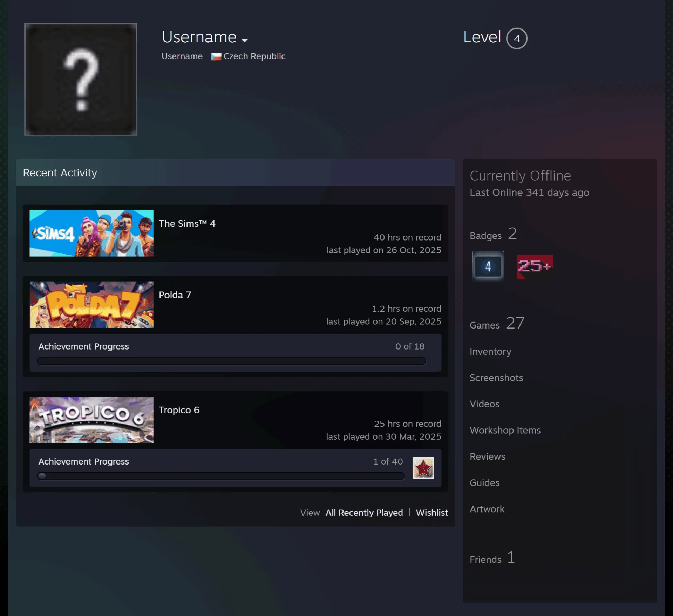673x616 pixels.
Task: Click the 25+ games collector badge
Action: (535, 266)
